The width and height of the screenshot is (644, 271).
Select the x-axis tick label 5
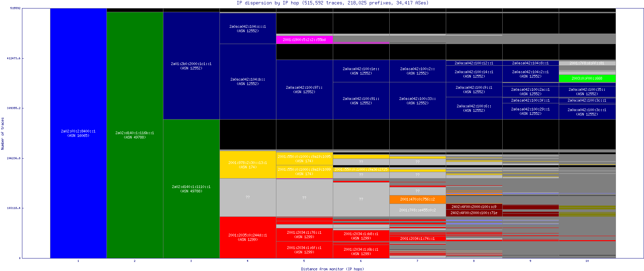pyautogui.click(x=304, y=261)
